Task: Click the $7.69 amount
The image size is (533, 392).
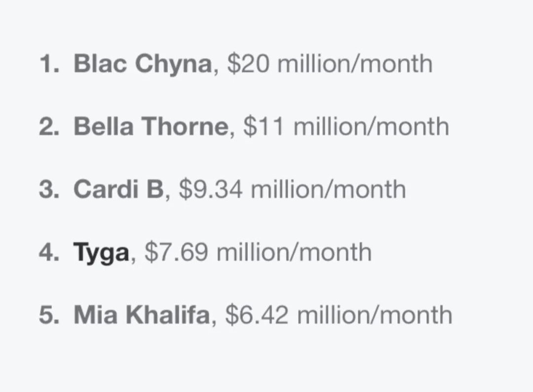Action: (177, 252)
